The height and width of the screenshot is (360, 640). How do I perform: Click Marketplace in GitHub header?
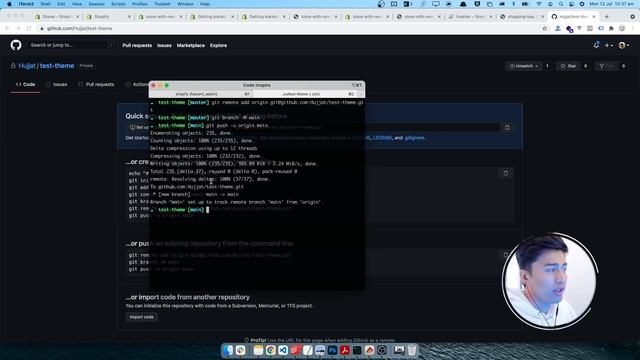pos(191,45)
